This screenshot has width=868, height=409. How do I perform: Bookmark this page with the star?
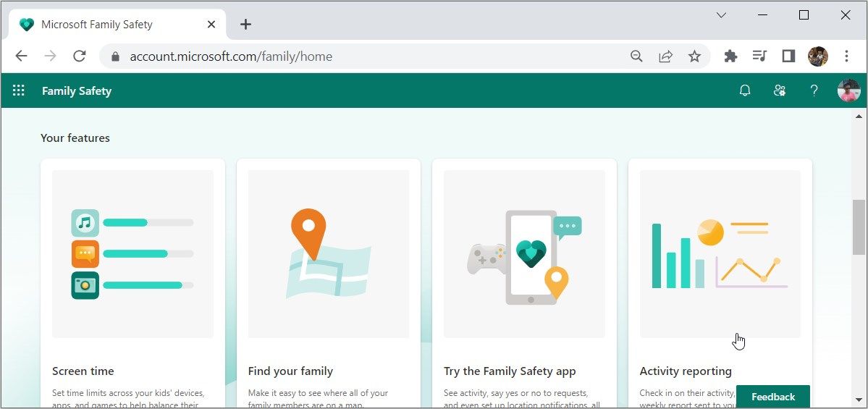(x=694, y=56)
